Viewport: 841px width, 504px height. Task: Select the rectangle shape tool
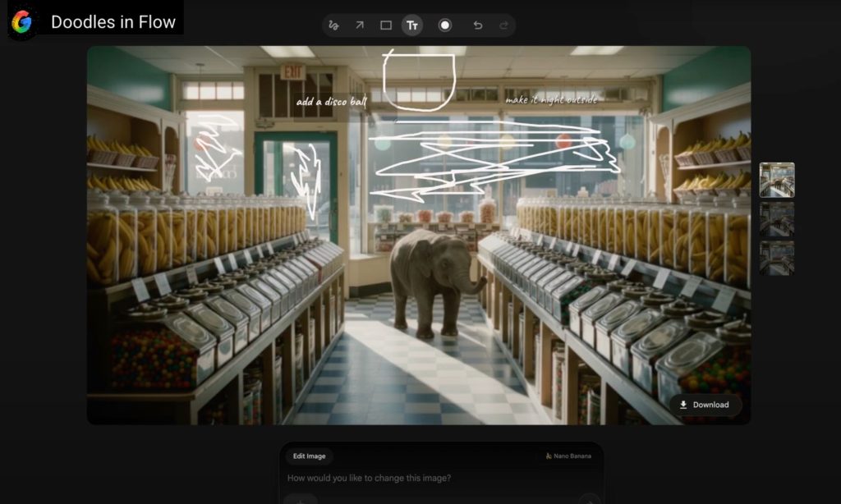pos(385,25)
